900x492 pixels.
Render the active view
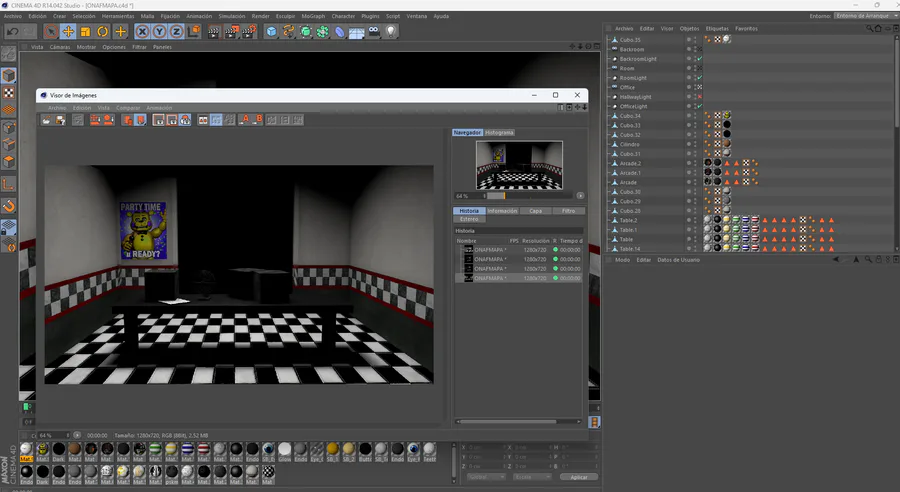214,32
